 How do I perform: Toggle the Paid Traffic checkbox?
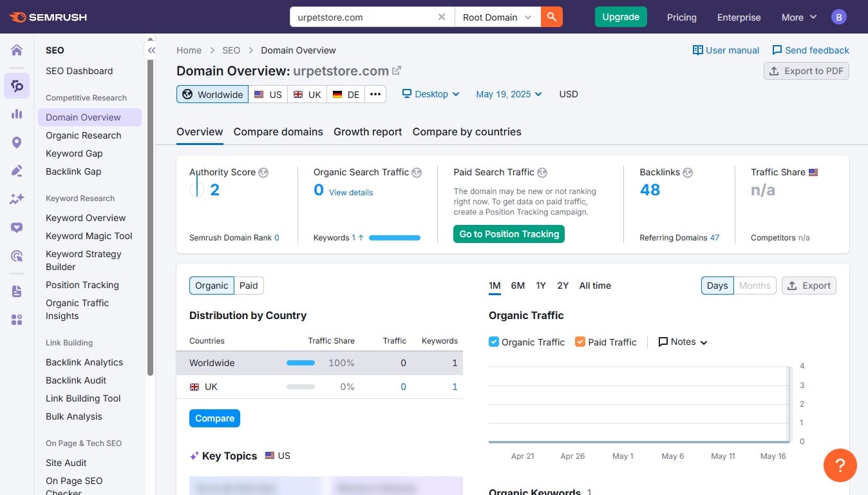point(580,342)
